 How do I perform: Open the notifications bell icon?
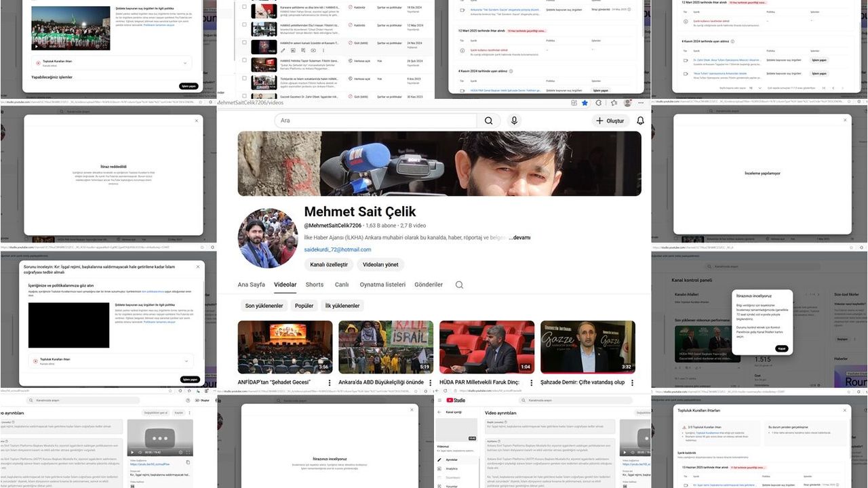pyautogui.click(x=640, y=121)
